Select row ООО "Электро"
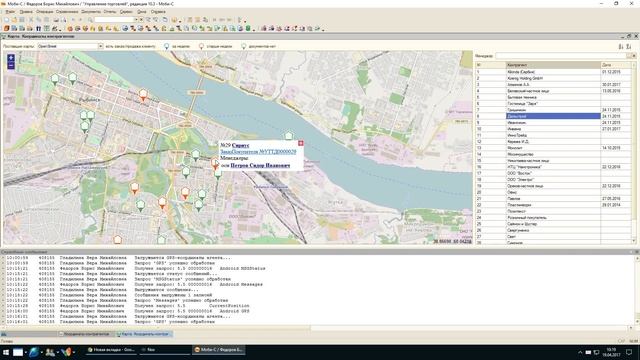Viewport: 640px width, 360px height. (x=553, y=179)
